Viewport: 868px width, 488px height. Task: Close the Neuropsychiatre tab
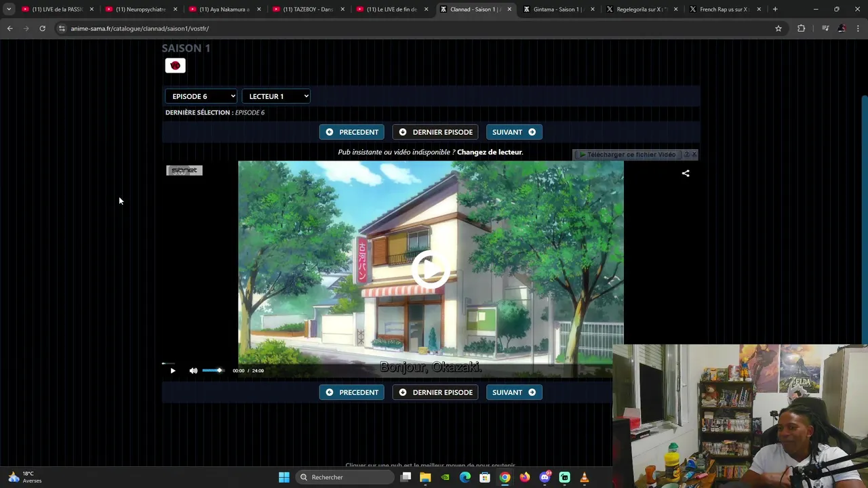coord(175,9)
